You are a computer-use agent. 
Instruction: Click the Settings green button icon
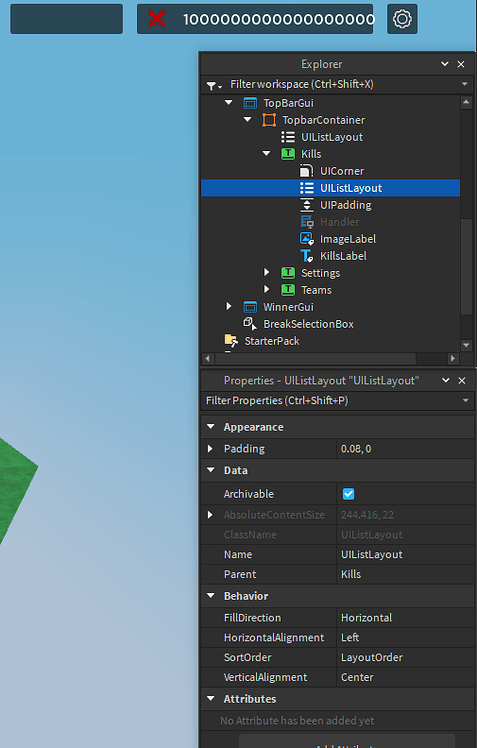click(288, 273)
